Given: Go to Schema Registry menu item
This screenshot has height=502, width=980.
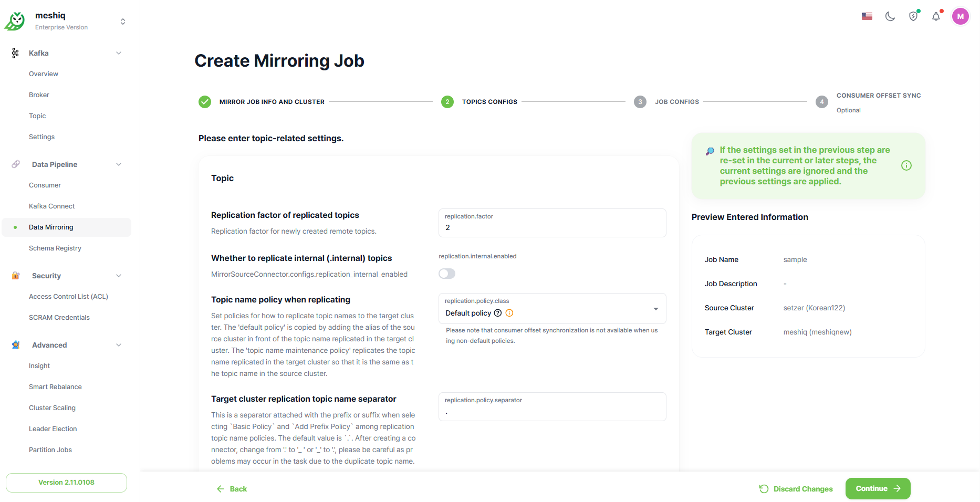Looking at the screenshot, I should 55,248.
